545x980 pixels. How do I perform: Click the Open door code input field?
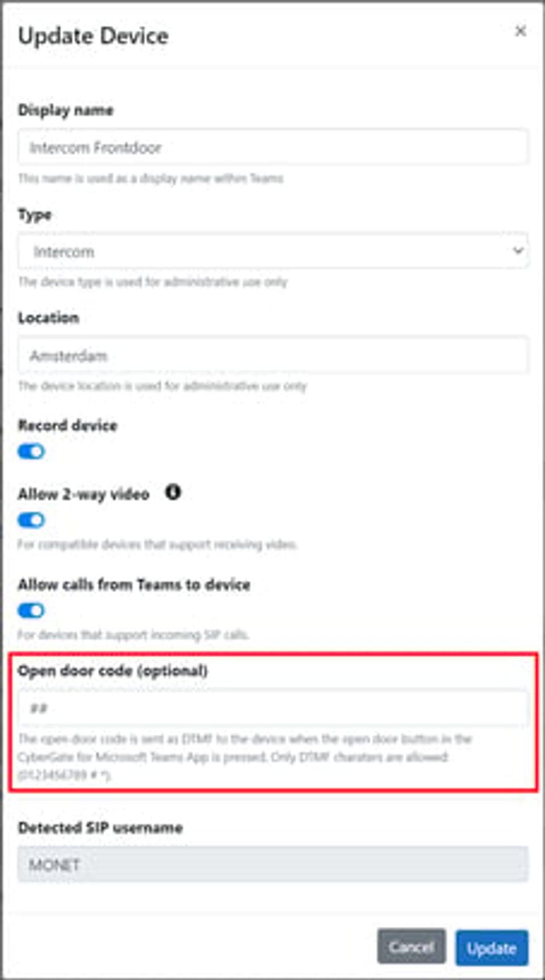pos(273,708)
